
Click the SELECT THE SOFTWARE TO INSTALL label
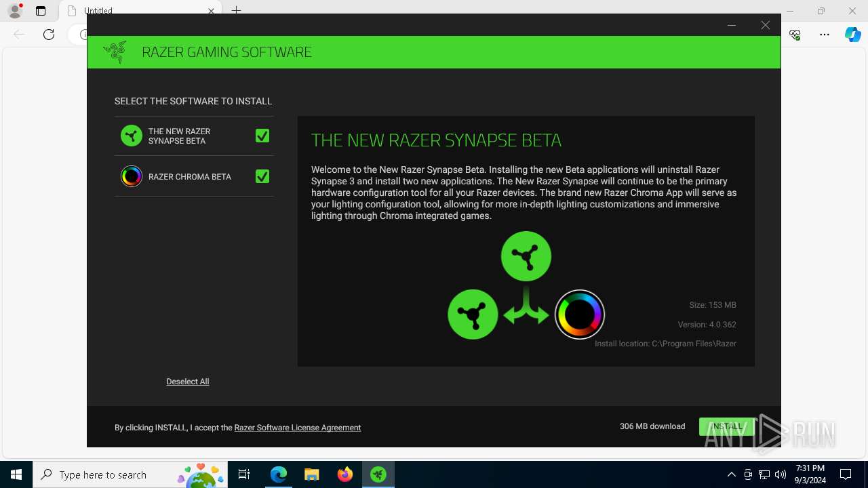193,101
